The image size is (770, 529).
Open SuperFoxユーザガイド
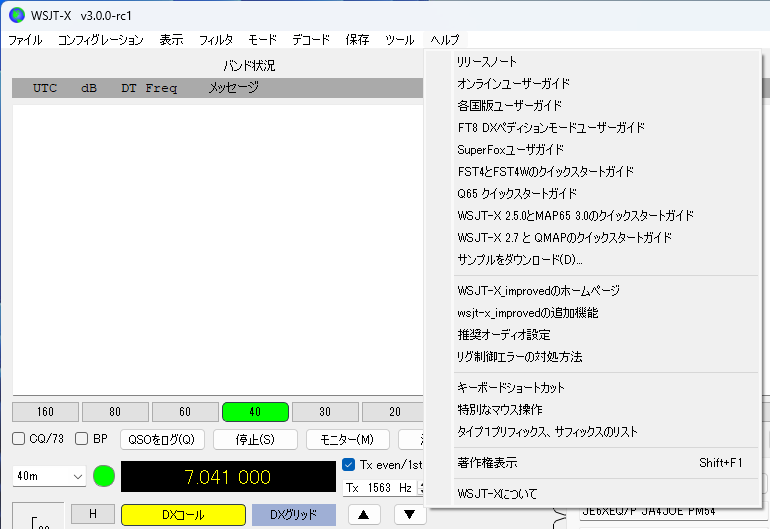[x=593, y=150]
